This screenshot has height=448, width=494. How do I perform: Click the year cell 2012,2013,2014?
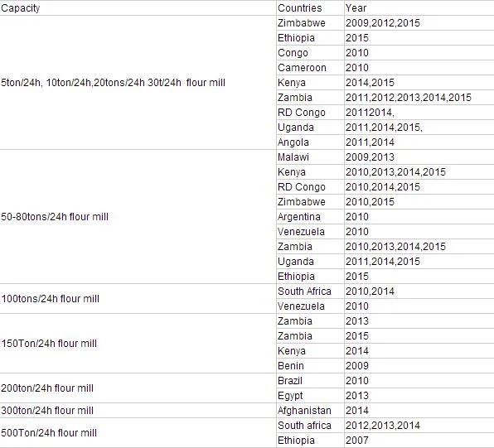419,426
